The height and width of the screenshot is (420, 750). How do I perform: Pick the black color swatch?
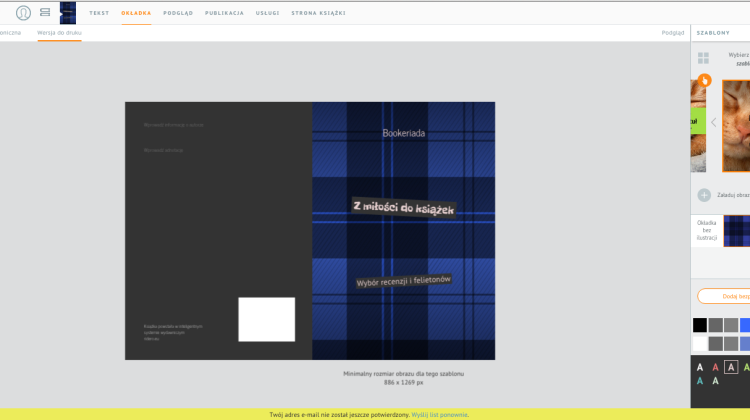(x=700, y=325)
